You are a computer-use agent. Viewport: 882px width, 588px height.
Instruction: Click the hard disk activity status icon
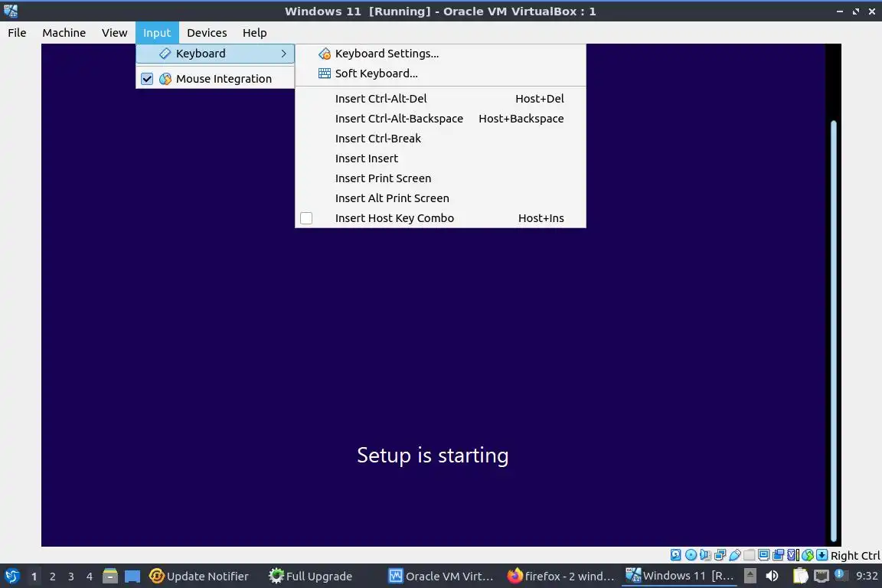[x=675, y=555]
